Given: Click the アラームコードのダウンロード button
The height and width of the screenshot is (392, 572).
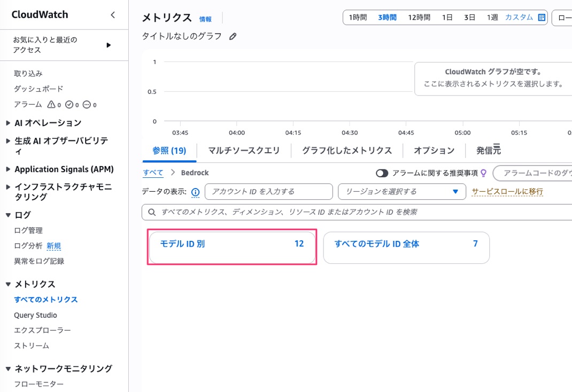Looking at the screenshot, I should (533, 173).
